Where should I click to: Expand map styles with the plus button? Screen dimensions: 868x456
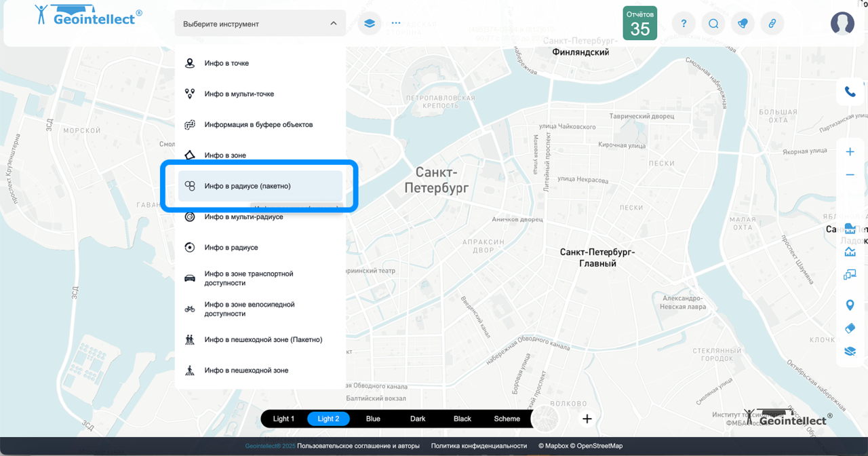click(587, 419)
